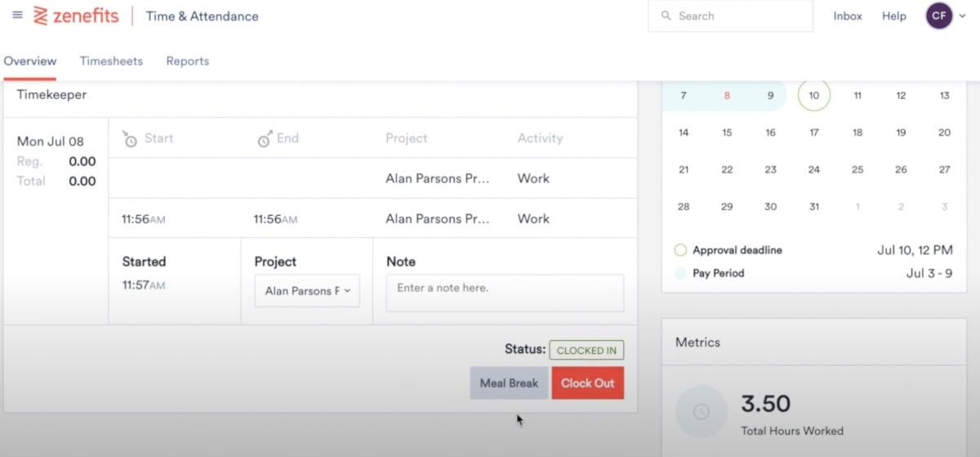The height and width of the screenshot is (457, 980).
Task: Click the Zenefits logo
Action: (75, 16)
